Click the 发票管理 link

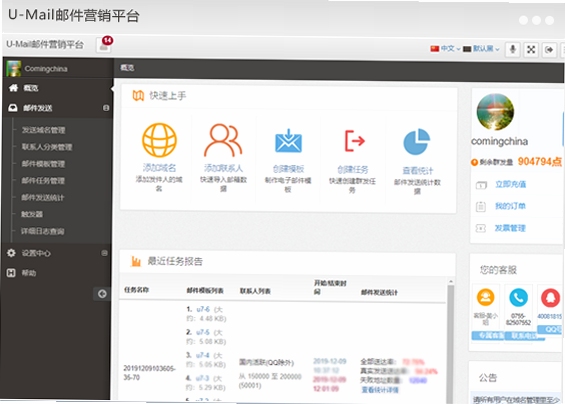tap(510, 228)
